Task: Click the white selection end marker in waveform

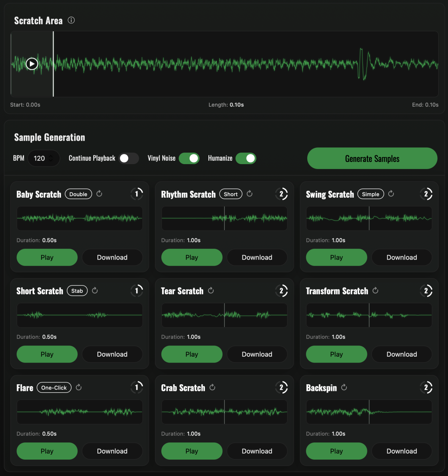Action: (x=53, y=64)
